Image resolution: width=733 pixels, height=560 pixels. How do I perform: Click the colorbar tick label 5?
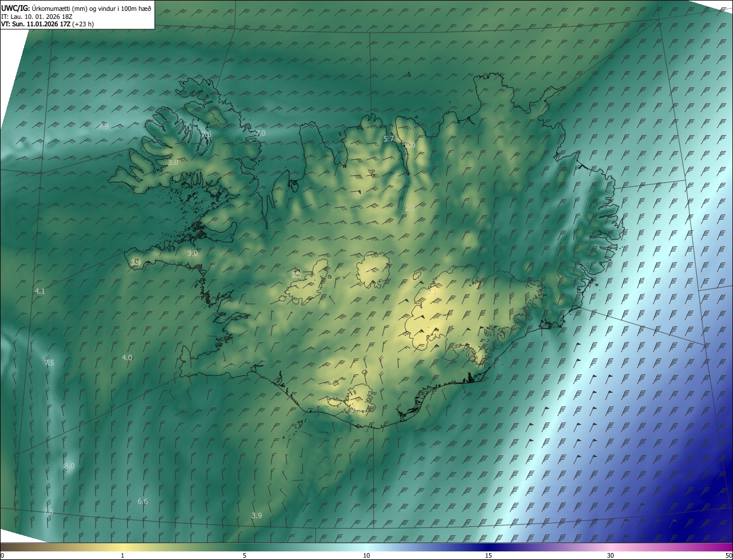[x=245, y=555]
